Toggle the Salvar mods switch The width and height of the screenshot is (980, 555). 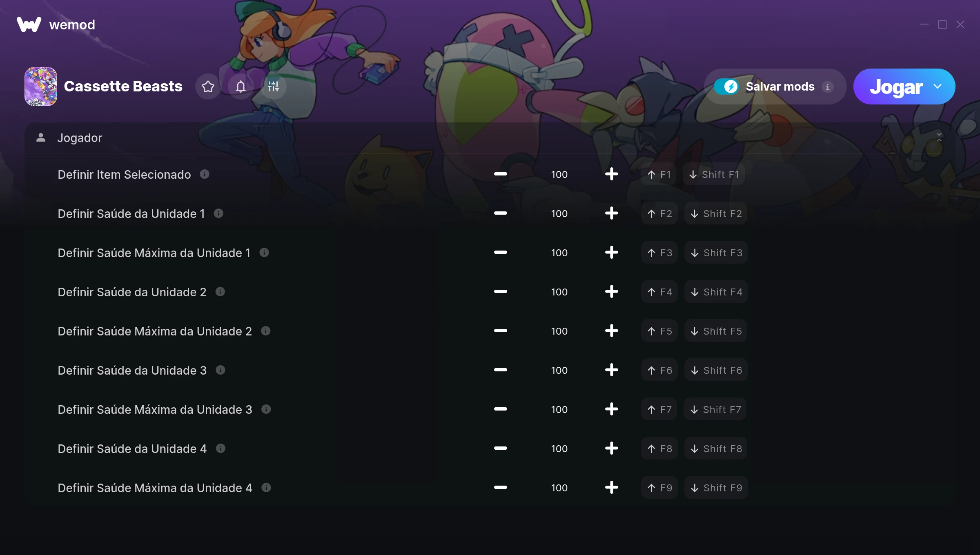(726, 87)
